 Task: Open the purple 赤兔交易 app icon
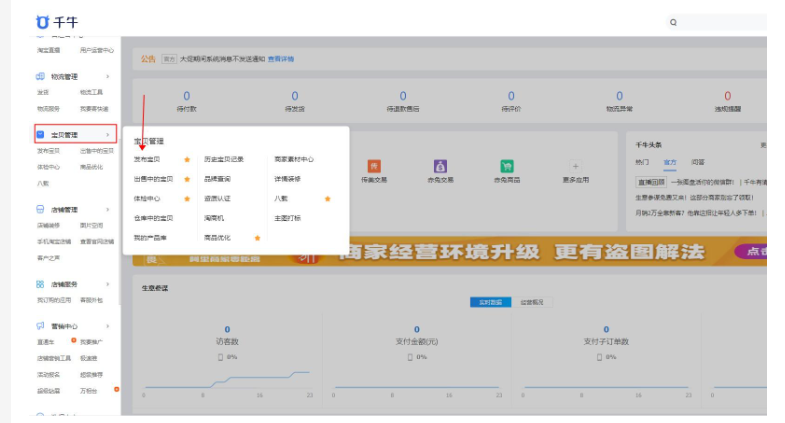(x=440, y=166)
